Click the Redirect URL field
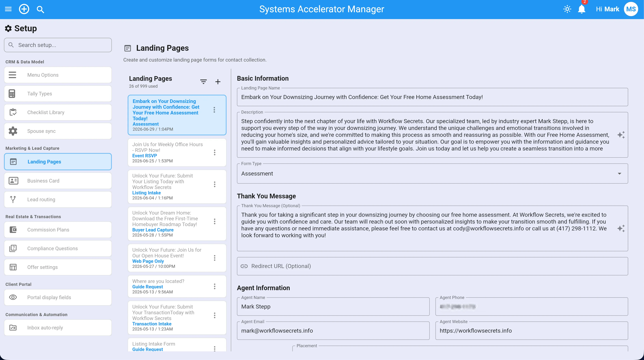The width and height of the screenshot is (644, 360). tap(432, 266)
